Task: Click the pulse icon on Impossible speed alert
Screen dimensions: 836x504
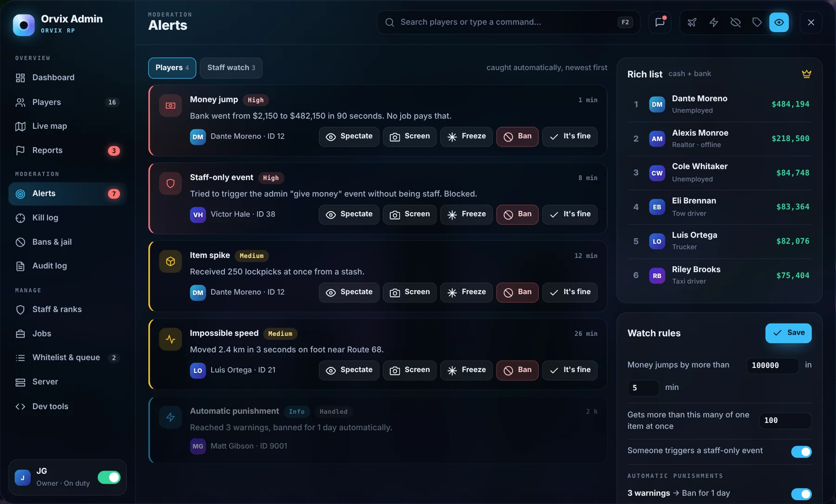Action: (x=170, y=340)
